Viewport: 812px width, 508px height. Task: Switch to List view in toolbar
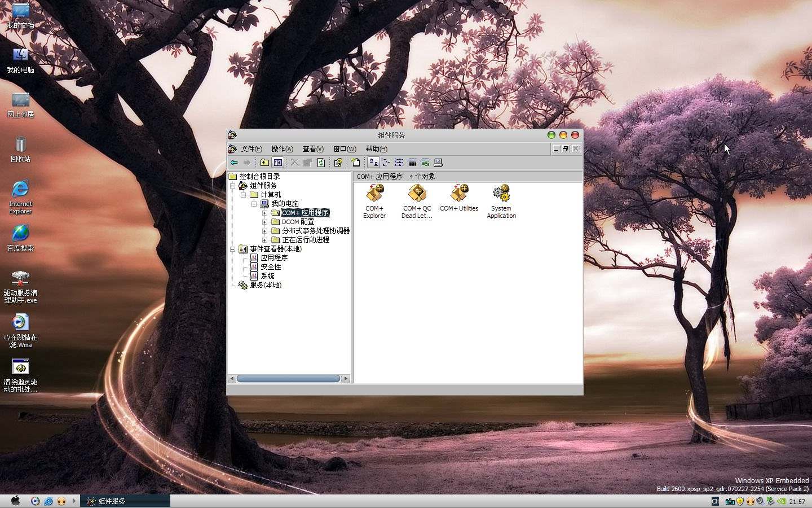(399, 163)
